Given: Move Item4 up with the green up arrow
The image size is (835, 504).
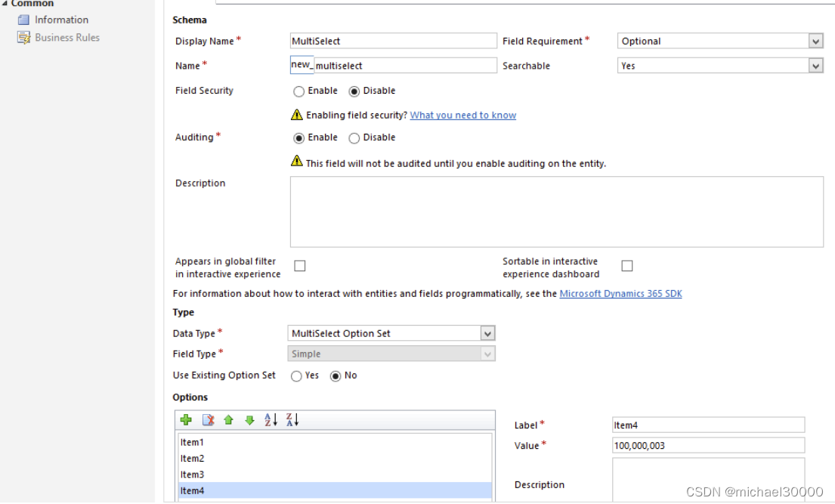Looking at the screenshot, I should (x=228, y=420).
